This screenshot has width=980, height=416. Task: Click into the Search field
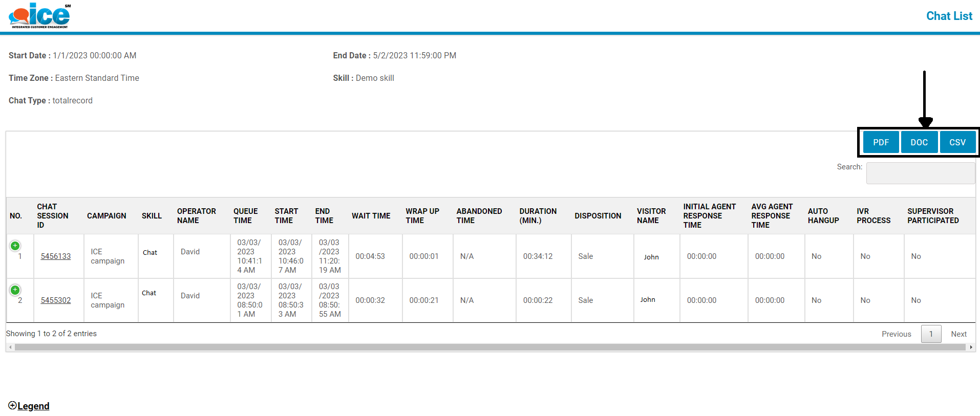tap(920, 173)
